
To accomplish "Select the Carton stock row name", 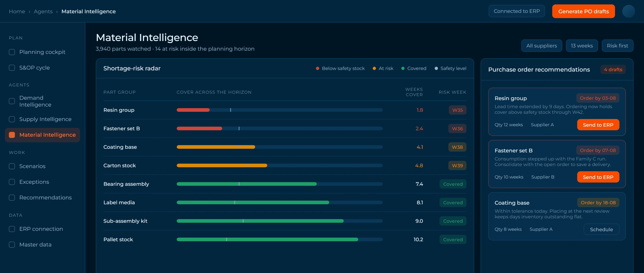I will click(120, 165).
